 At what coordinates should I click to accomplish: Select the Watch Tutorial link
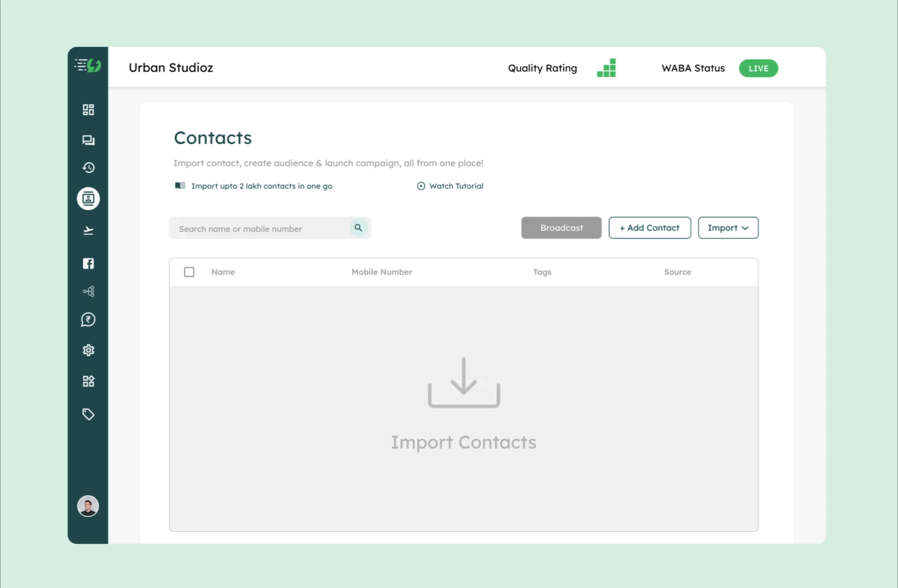449,186
